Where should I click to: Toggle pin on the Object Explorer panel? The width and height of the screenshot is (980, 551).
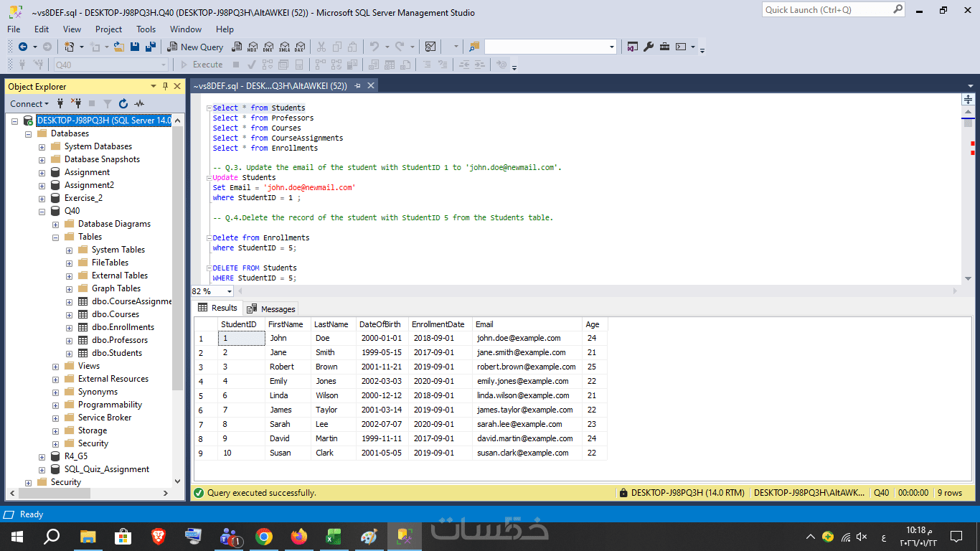point(166,86)
